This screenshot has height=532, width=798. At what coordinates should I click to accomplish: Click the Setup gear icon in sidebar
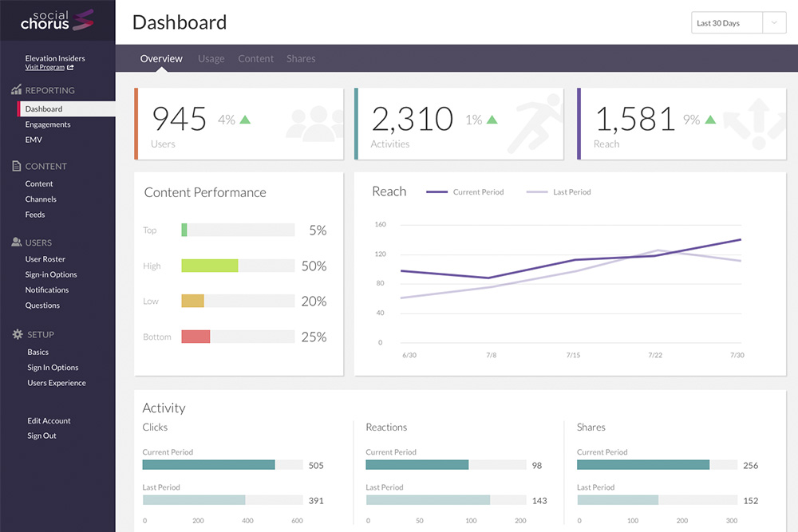(18, 334)
